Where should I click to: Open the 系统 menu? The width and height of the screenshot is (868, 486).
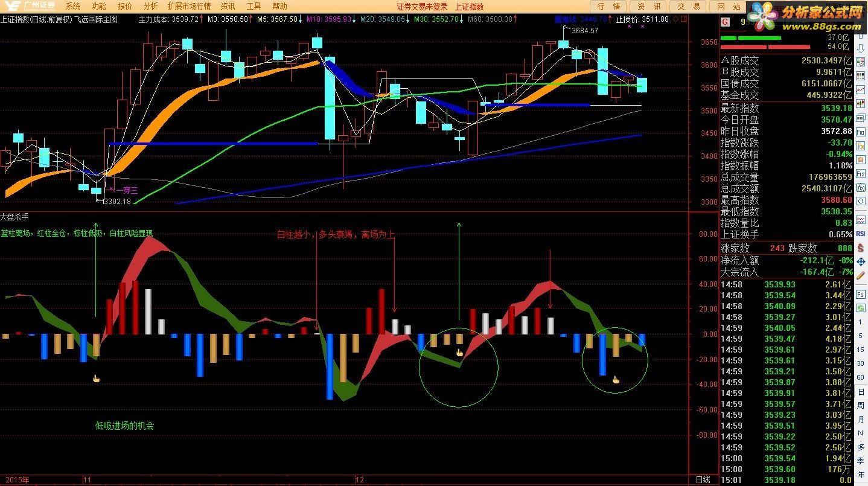(x=72, y=6)
